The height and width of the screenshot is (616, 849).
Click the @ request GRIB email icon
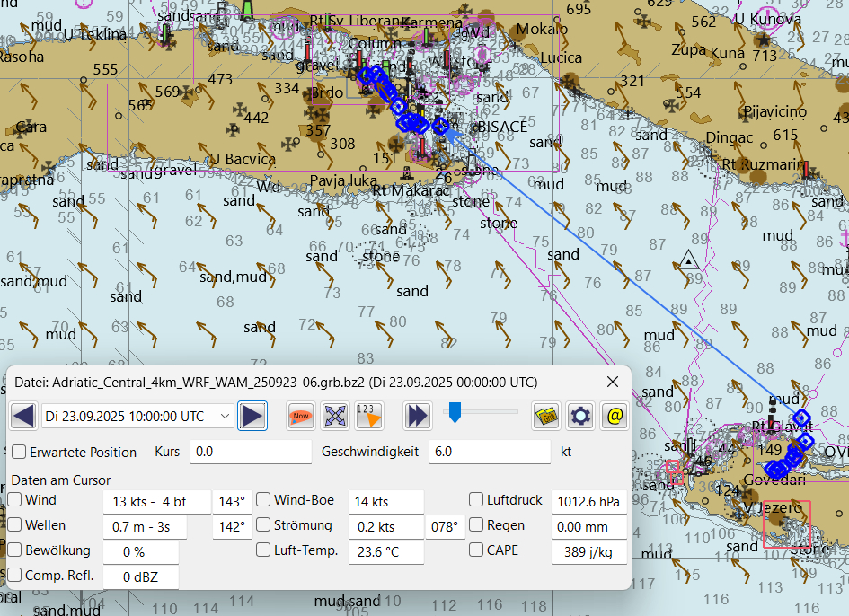[x=615, y=416]
